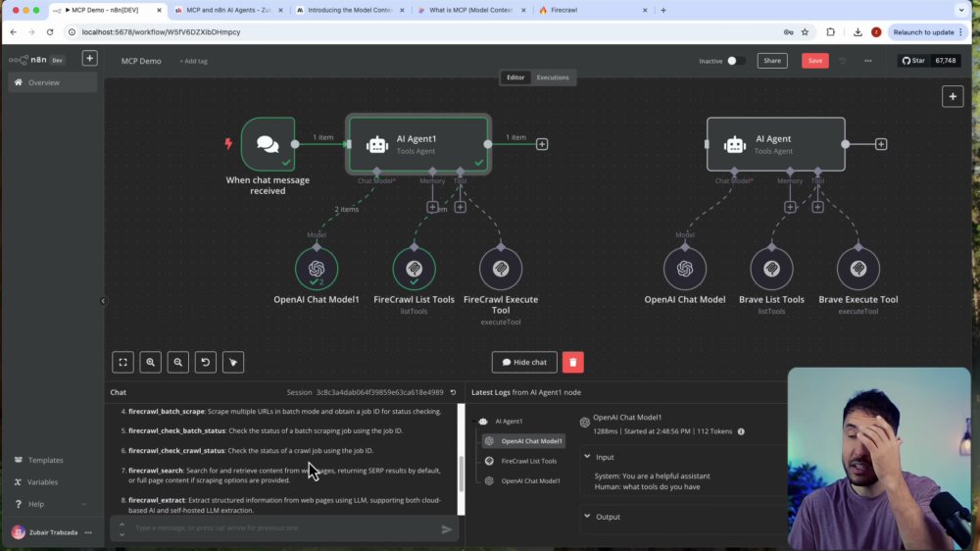The image size is (980, 551).
Task: Switch to the Firecrawl browser tab
Action: (593, 10)
